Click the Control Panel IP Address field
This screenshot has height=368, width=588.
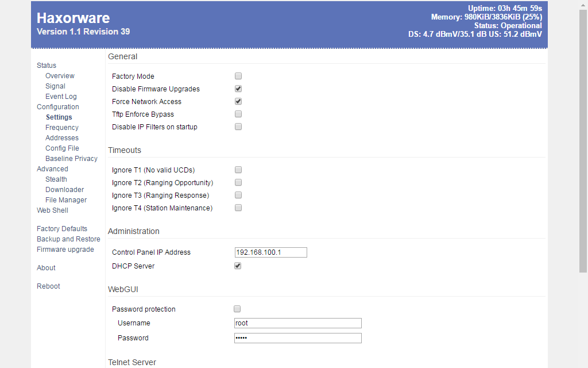[270, 252]
